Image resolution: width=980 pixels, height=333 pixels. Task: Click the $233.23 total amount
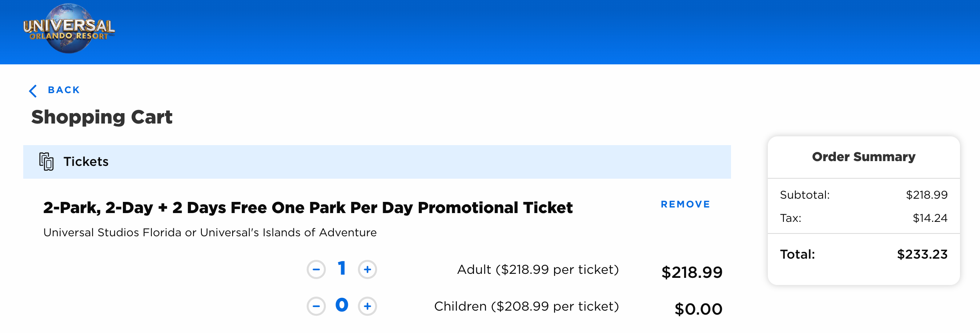[x=922, y=254]
